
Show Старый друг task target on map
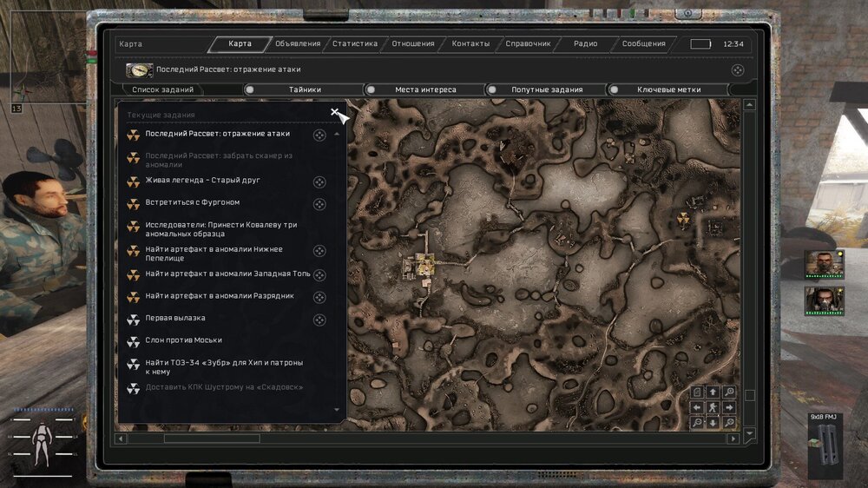pyautogui.click(x=319, y=181)
